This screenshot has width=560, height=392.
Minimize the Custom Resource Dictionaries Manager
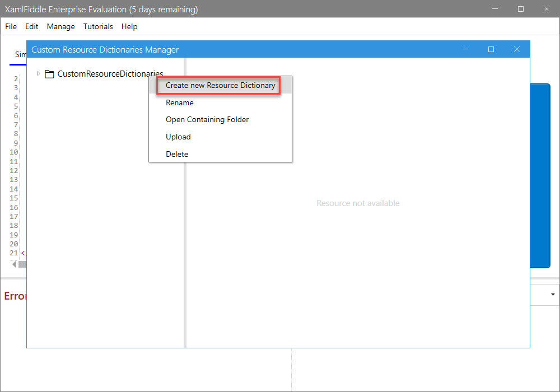[465, 49]
